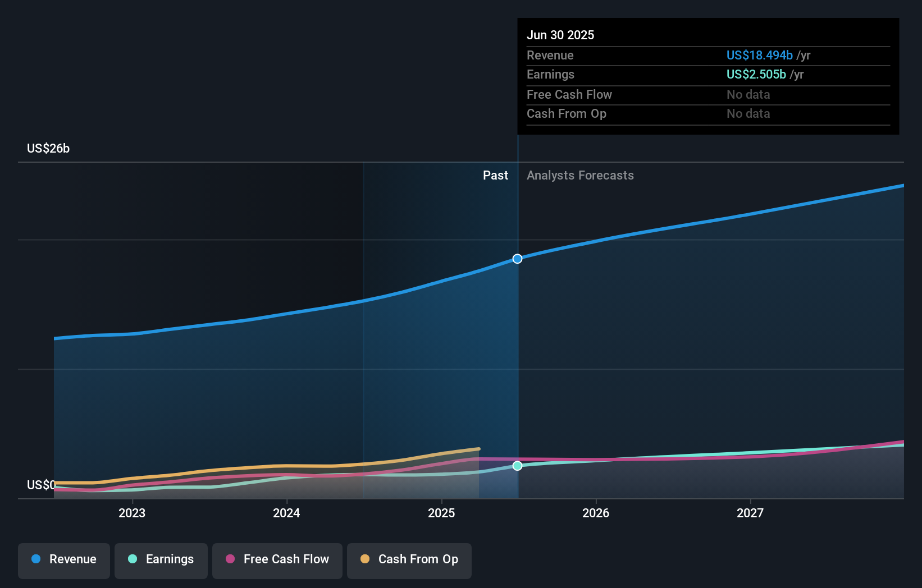
Task: Click the Cash From Op tooltip row label
Action: [x=567, y=113]
